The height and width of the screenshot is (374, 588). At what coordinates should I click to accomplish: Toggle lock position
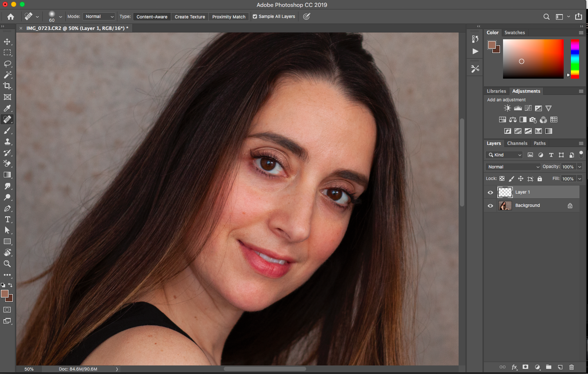point(521,179)
